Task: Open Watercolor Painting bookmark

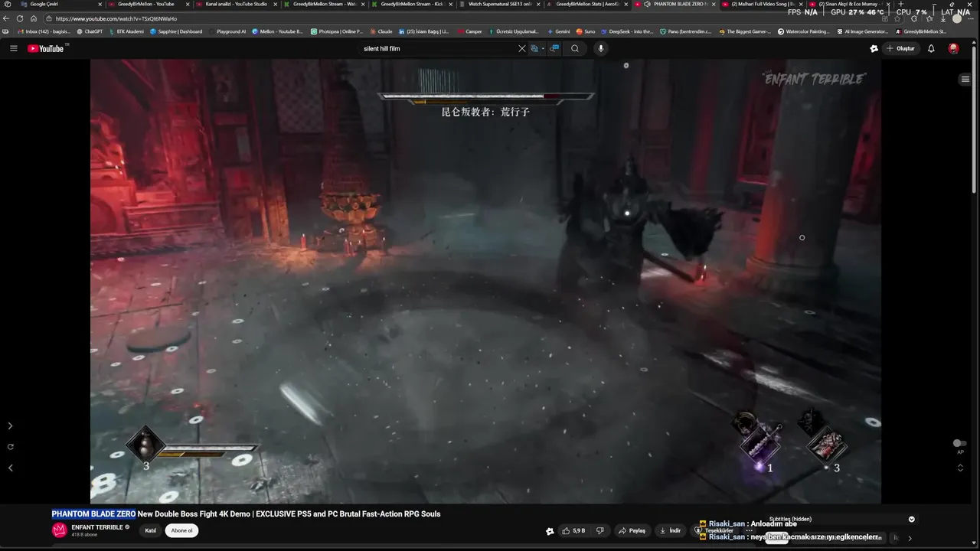Action: click(x=804, y=31)
